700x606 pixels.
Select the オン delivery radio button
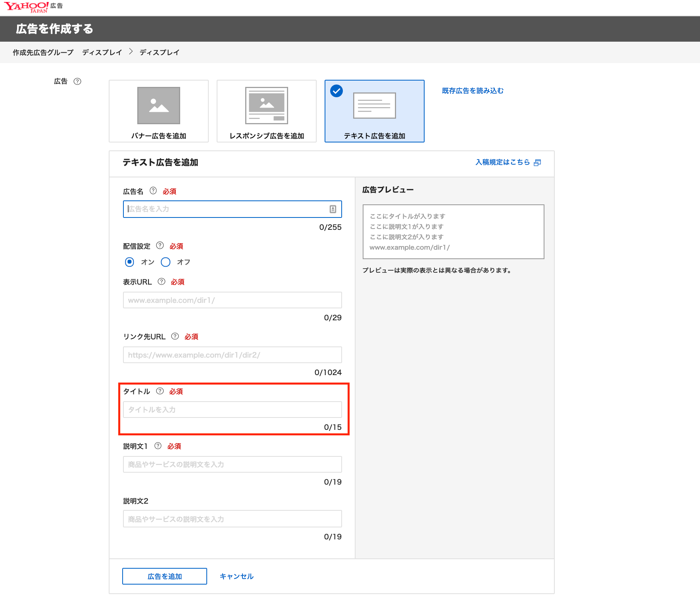click(x=129, y=262)
